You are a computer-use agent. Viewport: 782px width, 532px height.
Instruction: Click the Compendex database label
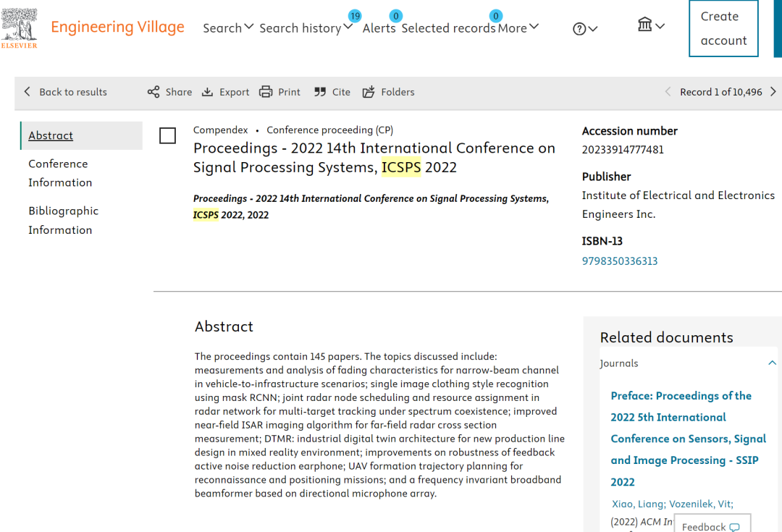220,130
